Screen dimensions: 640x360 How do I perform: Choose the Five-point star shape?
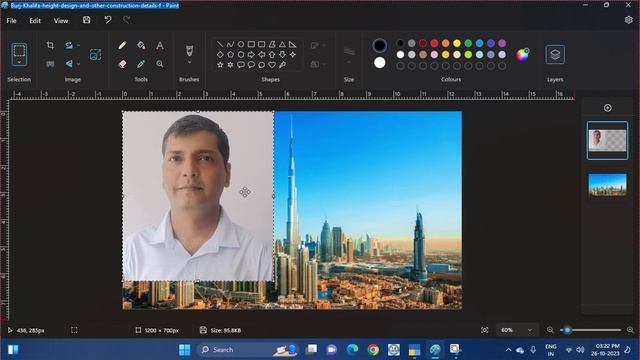coord(220,64)
